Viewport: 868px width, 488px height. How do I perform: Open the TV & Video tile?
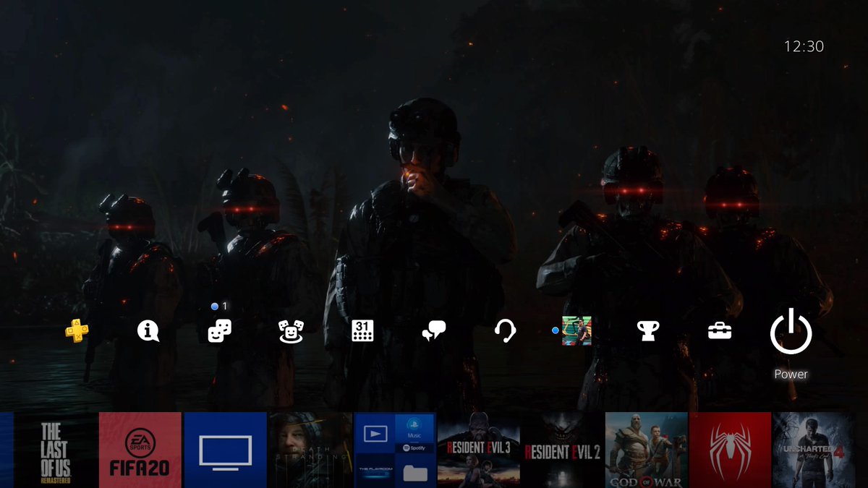(225, 450)
